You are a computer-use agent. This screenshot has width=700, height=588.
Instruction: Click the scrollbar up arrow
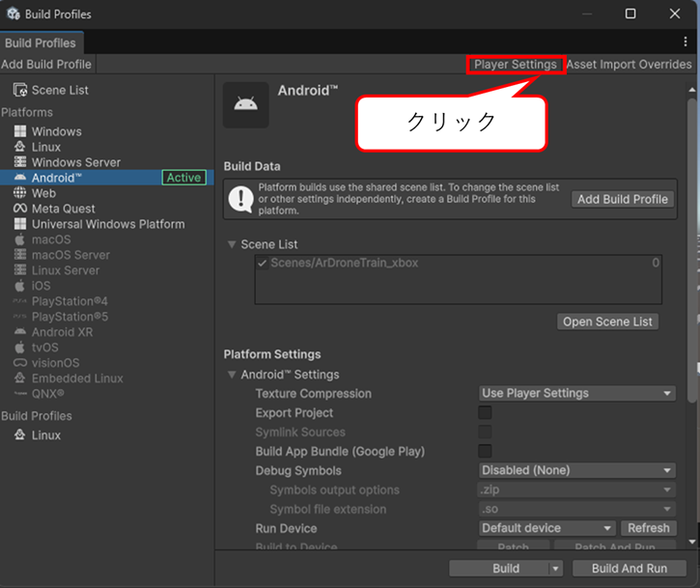point(692,90)
